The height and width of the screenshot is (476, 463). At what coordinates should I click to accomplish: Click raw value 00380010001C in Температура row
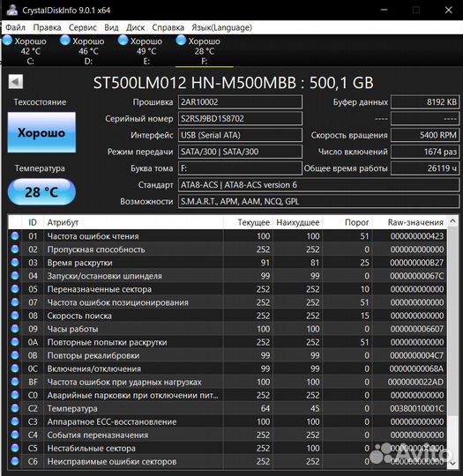coord(417,408)
